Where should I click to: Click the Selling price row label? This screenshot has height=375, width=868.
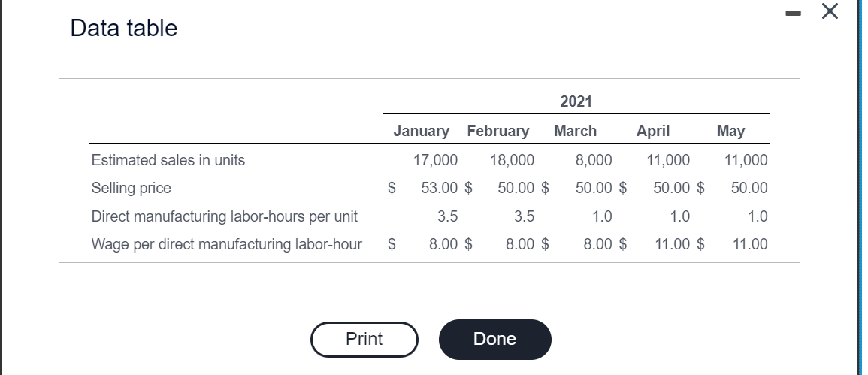coord(132,189)
